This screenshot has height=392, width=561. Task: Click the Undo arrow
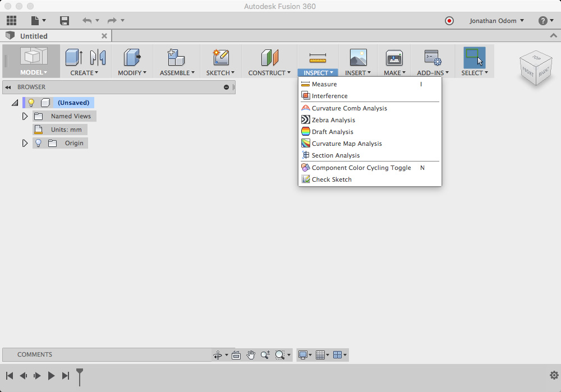click(x=86, y=20)
